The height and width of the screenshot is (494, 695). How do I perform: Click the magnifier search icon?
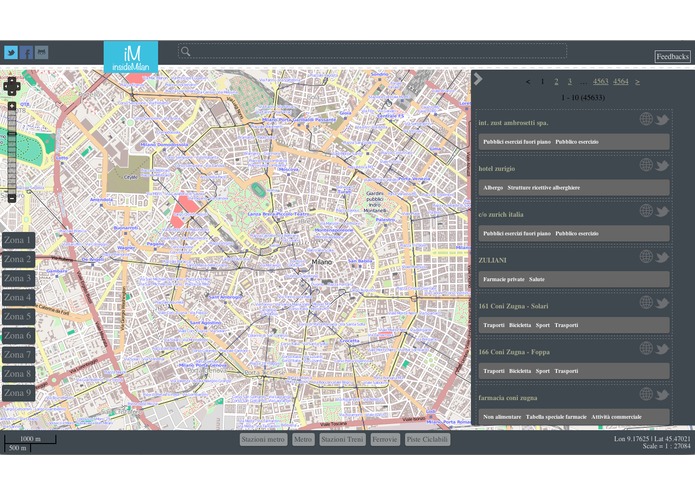coord(186,51)
